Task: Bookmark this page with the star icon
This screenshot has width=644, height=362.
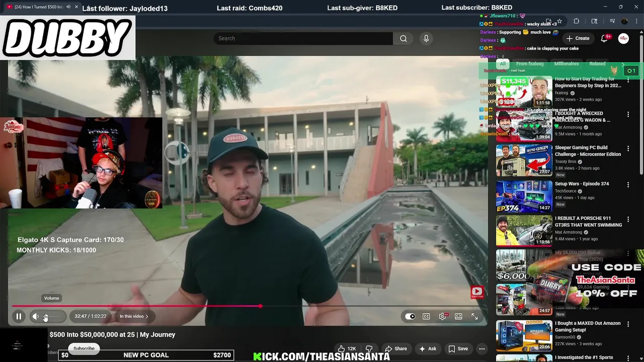Action: 559,21
